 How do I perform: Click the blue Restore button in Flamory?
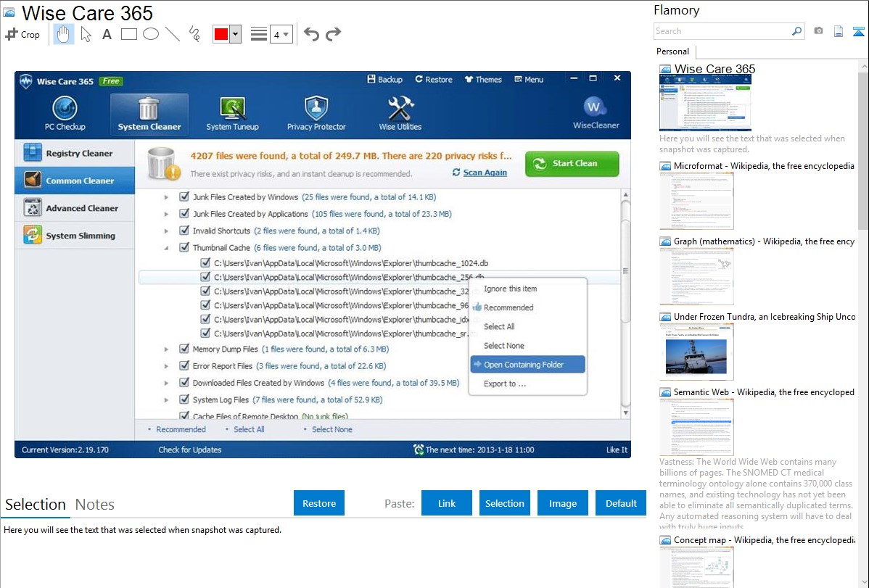click(319, 502)
